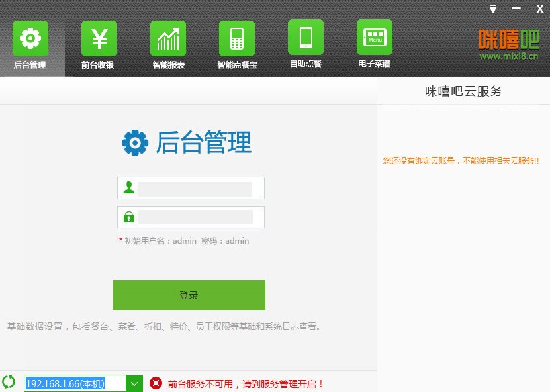The width and height of the screenshot is (550, 392).
Task: Open the 电子菜谱 e-menu module
Action: tap(374, 38)
